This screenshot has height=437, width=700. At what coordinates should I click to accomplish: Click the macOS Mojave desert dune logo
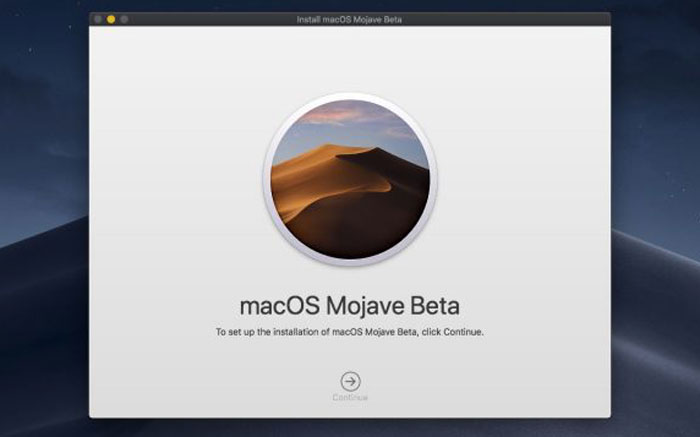coord(350,179)
